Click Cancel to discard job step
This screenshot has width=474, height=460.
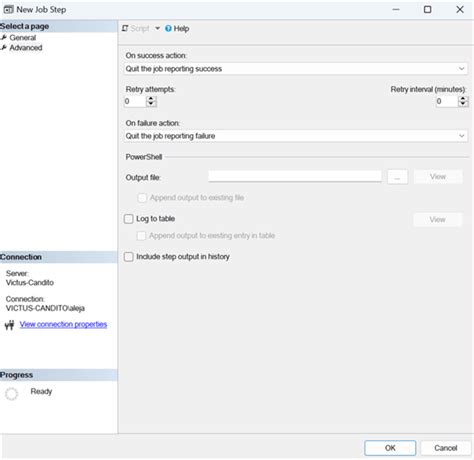pos(445,448)
